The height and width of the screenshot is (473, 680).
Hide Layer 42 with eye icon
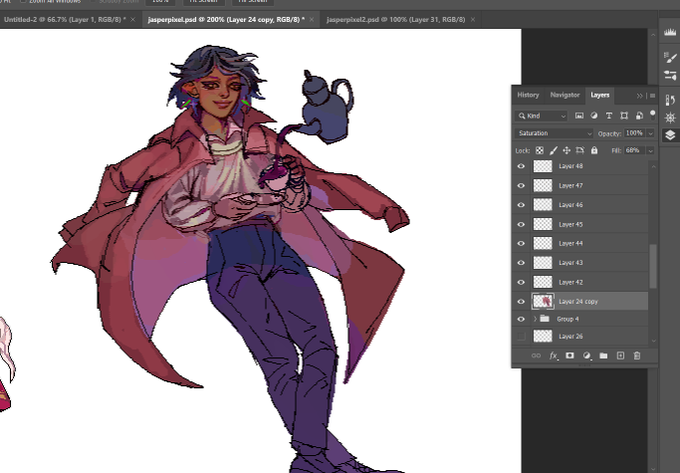point(521,282)
